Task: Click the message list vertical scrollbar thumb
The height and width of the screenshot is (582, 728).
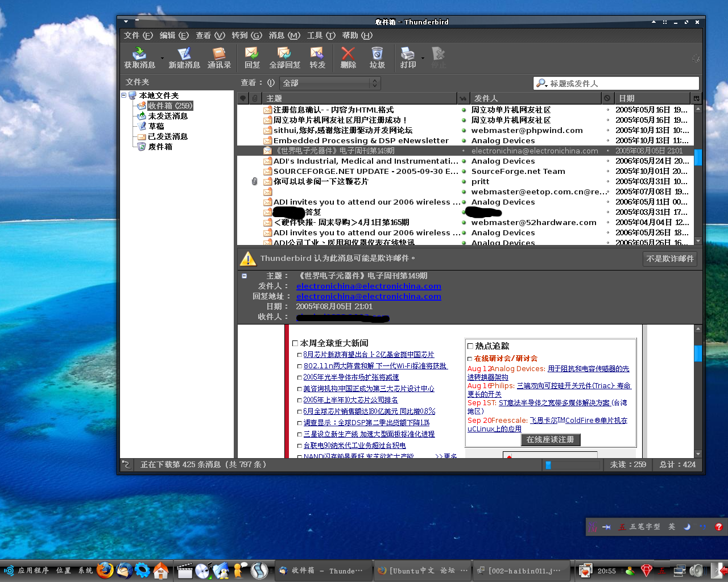Action: pyautogui.click(x=698, y=157)
